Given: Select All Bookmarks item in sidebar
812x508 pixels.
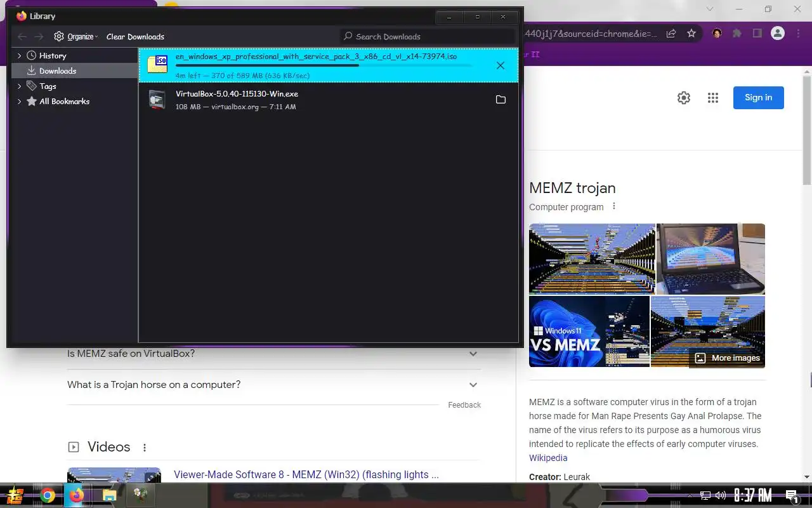Looking at the screenshot, I should [x=64, y=102].
